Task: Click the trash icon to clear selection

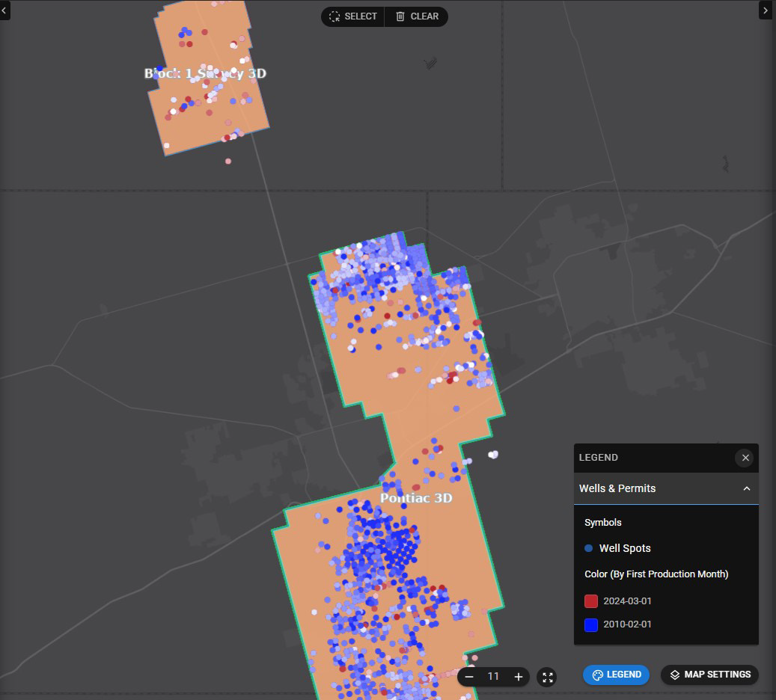Action: (402, 16)
